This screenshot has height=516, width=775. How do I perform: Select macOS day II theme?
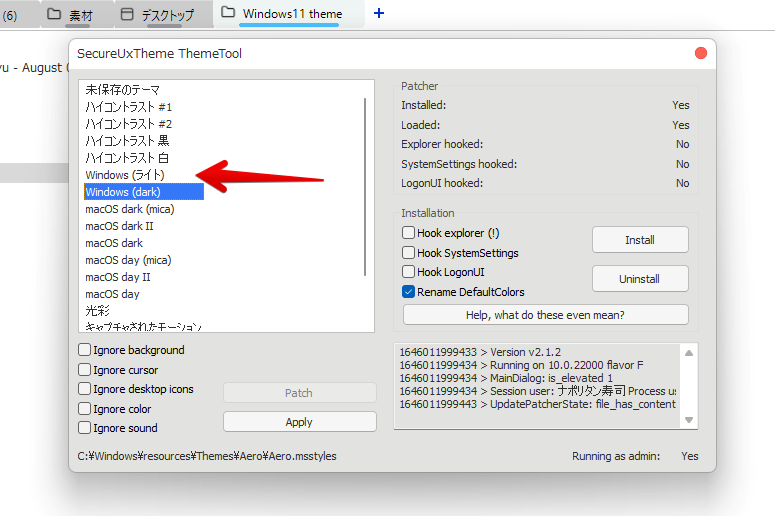pos(118,277)
